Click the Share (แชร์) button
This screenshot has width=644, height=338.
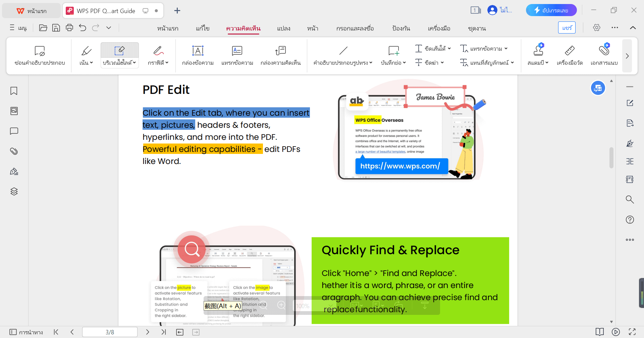click(567, 28)
